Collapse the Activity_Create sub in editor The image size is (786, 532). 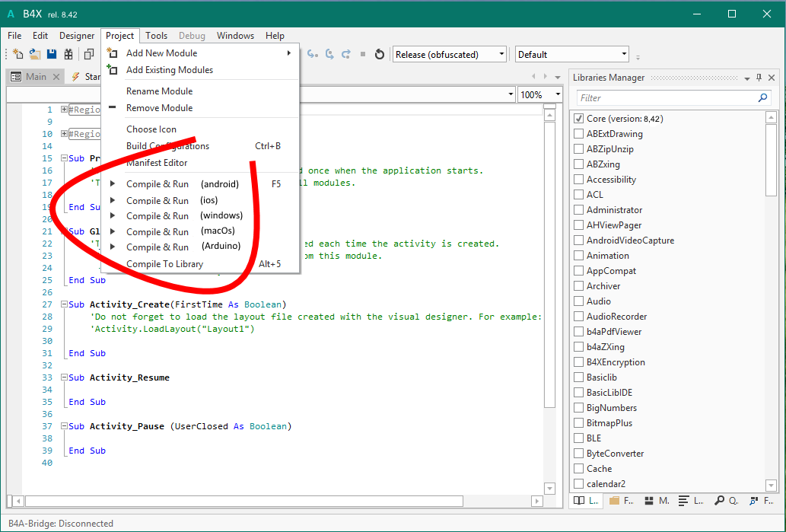[64, 304]
